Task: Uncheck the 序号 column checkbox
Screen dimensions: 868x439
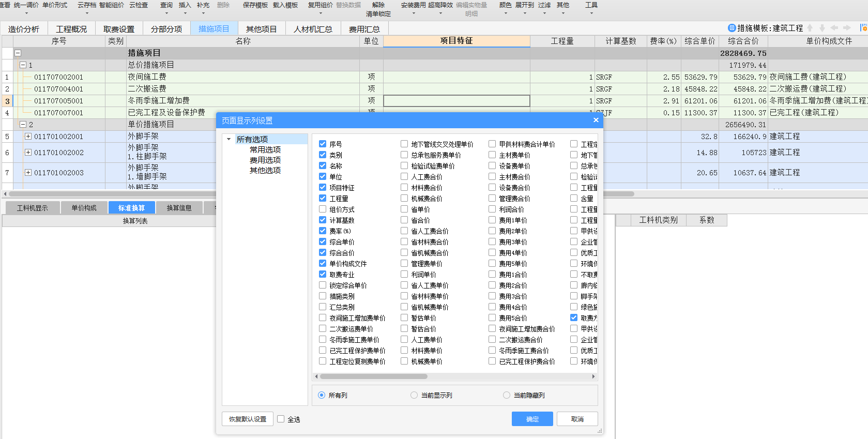Action: (323, 144)
